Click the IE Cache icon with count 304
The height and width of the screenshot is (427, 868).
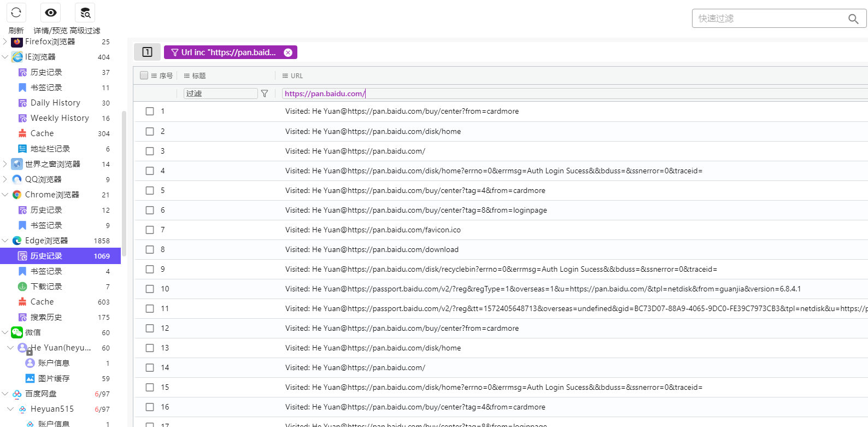tap(22, 133)
